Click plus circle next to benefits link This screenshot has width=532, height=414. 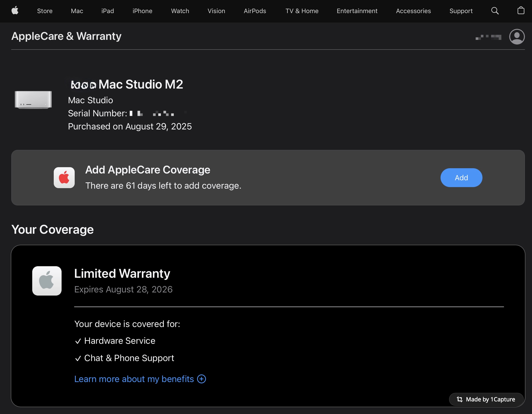[202, 379]
